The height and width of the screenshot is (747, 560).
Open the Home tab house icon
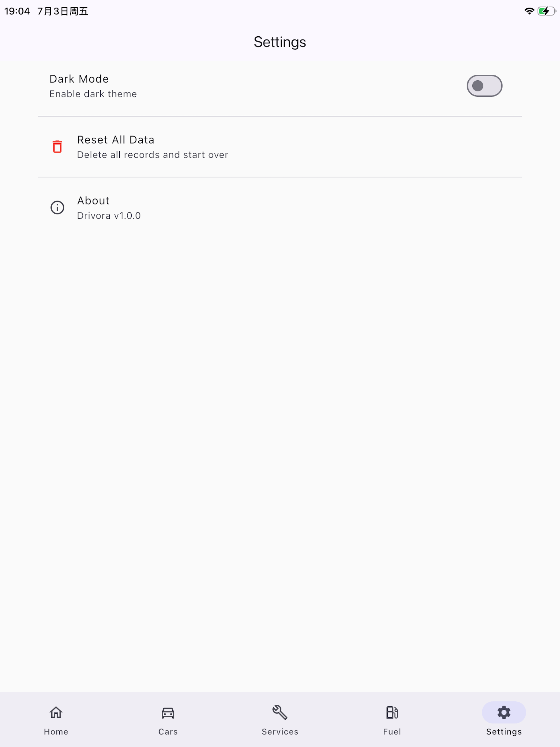click(56, 713)
